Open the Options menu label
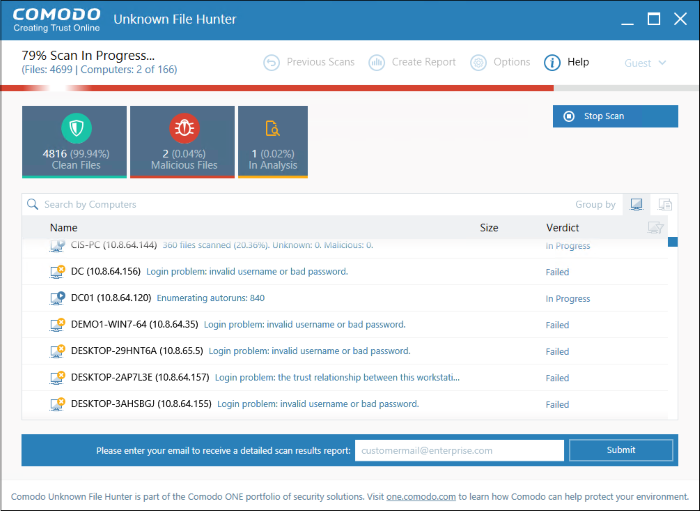The width and height of the screenshot is (700, 511). pyautogui.click(x=512, y=62)
